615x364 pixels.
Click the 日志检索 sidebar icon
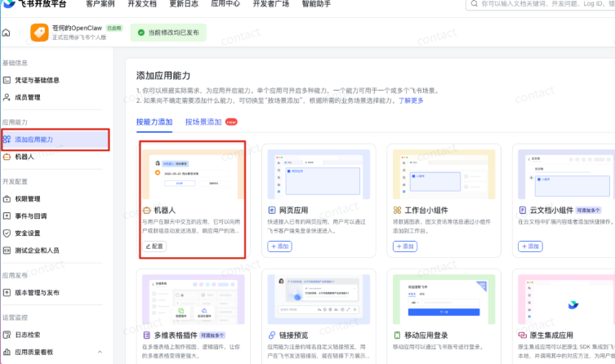[x=7, y=335]
